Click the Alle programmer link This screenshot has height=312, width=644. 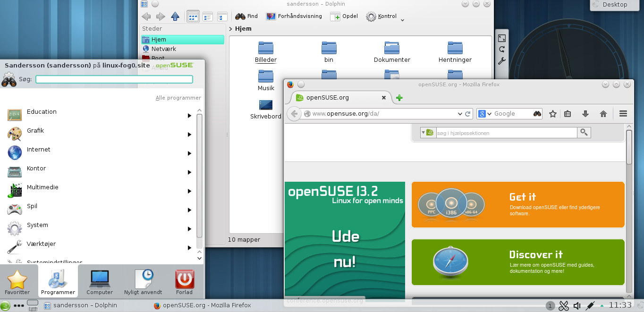pyautogui.click(x=178, y=98)
